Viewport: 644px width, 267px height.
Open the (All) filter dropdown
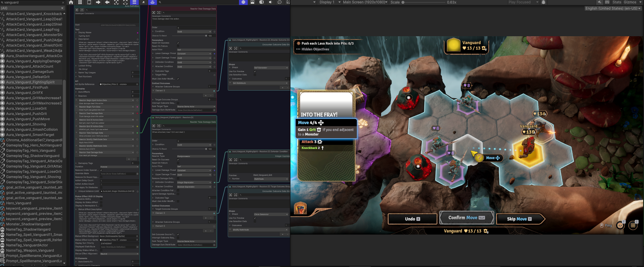32,8
